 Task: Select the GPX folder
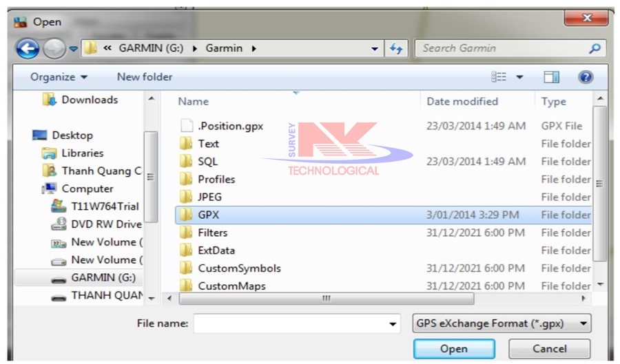(383, 215)
